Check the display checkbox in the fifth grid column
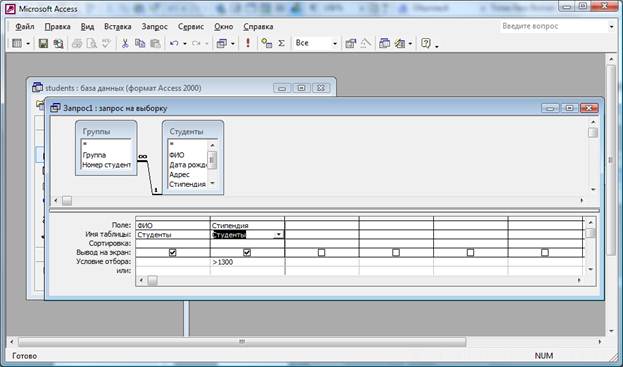Viewport: 623px width, 367px height. (x=470, y=252)
